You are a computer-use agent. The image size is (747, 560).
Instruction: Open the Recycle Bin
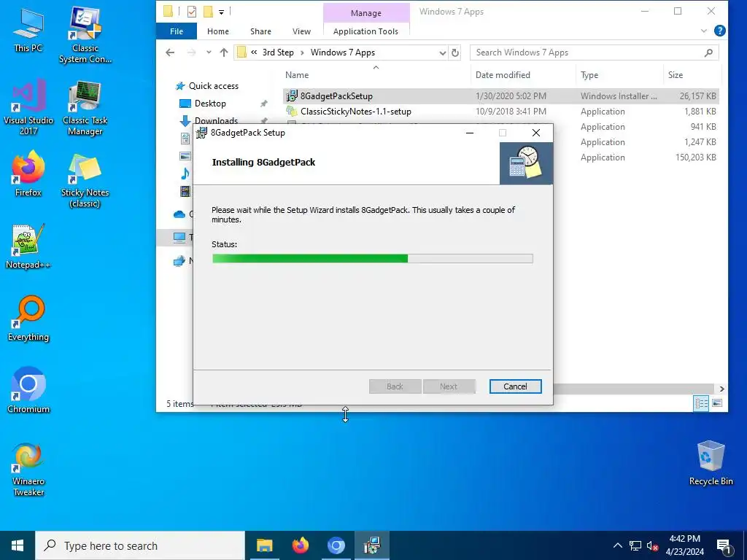[x=711, y=463]
